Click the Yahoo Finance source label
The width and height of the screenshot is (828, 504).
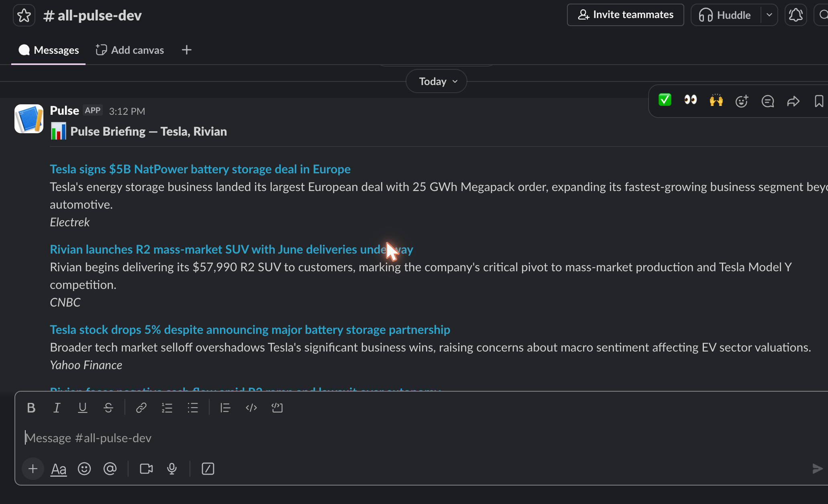pyautogui.click(x=86, y=365)
